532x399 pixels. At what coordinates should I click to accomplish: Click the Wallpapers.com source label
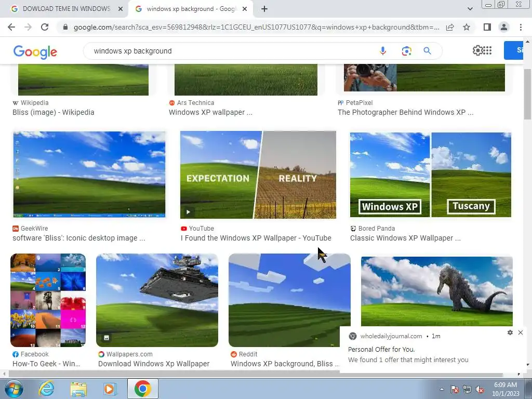[x=126, y=354]
